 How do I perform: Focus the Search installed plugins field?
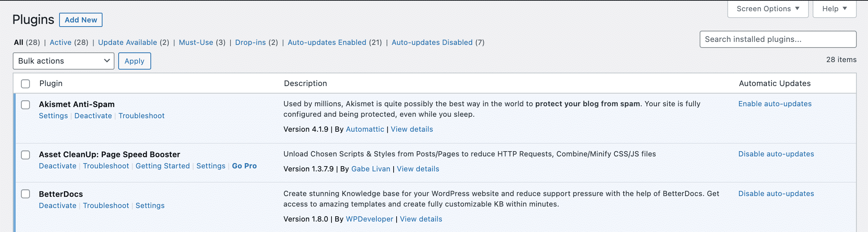point(778,39)
